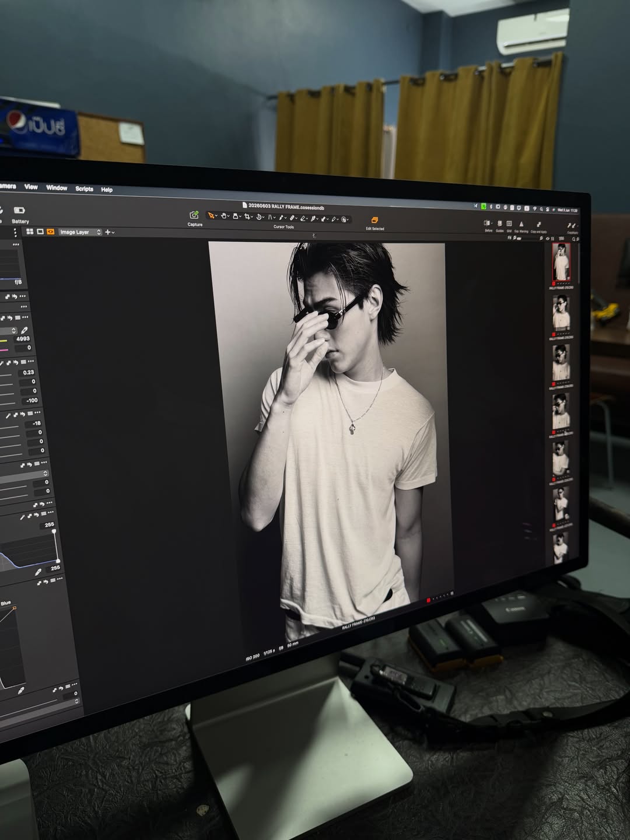Viewport: 630px width, 840px height.
Task: Click the red color tag under the viewer
Action: click(x=428, y=600)
